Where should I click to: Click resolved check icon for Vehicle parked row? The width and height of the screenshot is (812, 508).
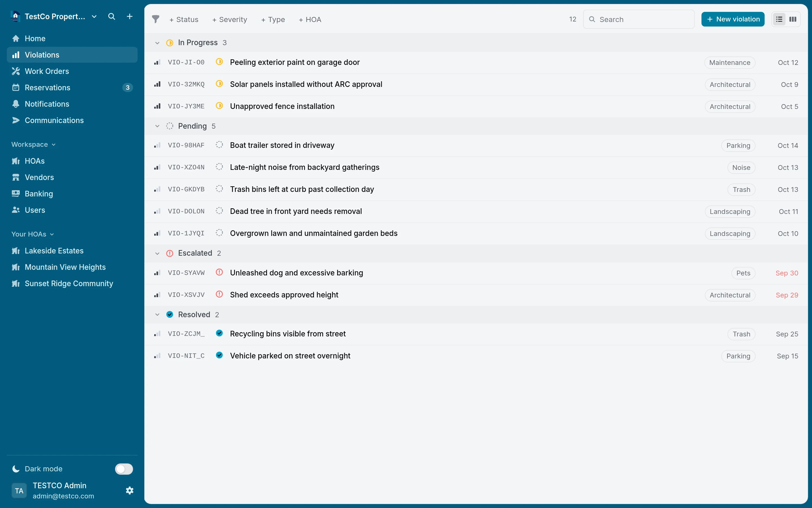point(219,355)
